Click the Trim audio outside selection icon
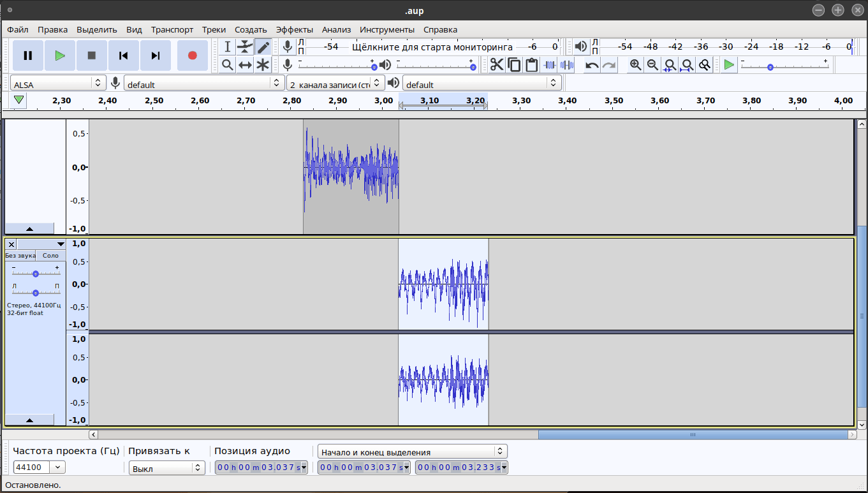 click(549, 64)
